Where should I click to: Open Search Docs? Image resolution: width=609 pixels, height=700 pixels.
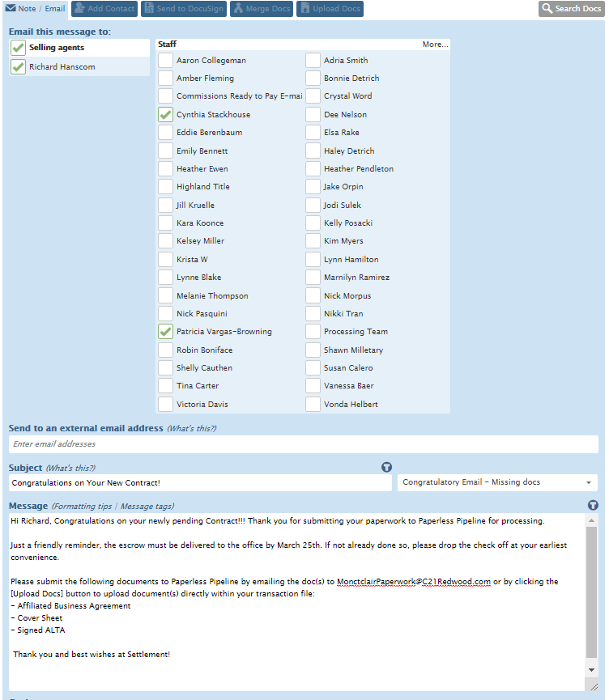pyautogui.click(x=572, y=8)
